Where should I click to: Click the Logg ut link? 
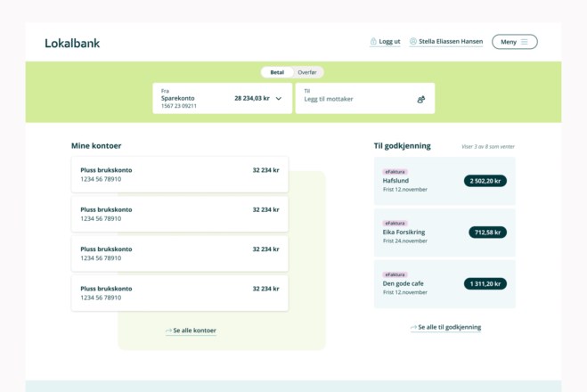[389, 42]
